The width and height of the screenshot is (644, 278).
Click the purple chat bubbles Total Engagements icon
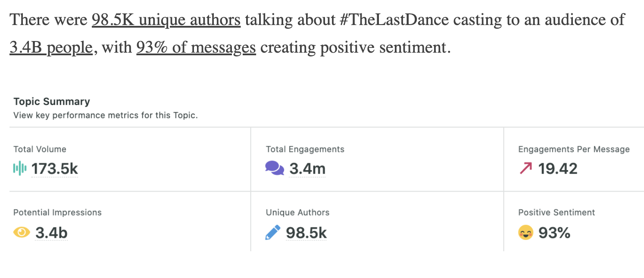[275, 168]
